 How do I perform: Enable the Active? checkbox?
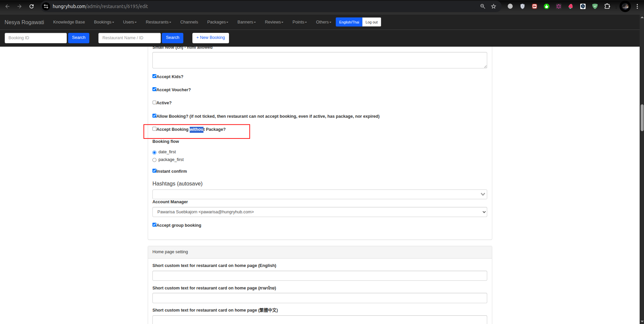click(x=154, y=103)
